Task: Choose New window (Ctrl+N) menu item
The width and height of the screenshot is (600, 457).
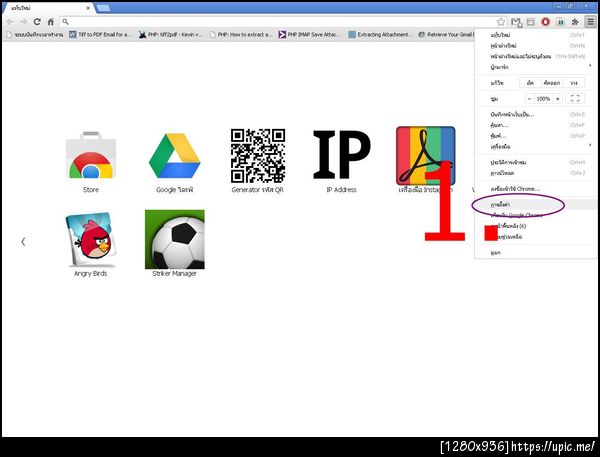Action: (536, 46)
